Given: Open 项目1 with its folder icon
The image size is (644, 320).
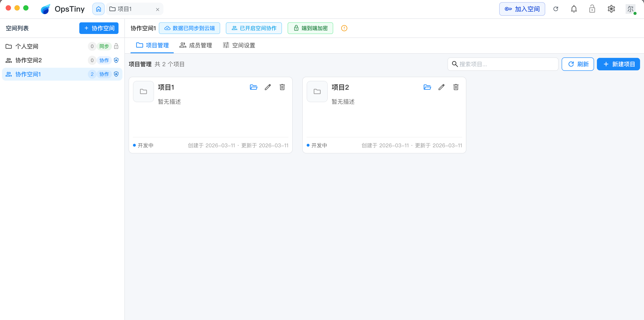Looking at the screenshot, I should (x=253, y=87).
